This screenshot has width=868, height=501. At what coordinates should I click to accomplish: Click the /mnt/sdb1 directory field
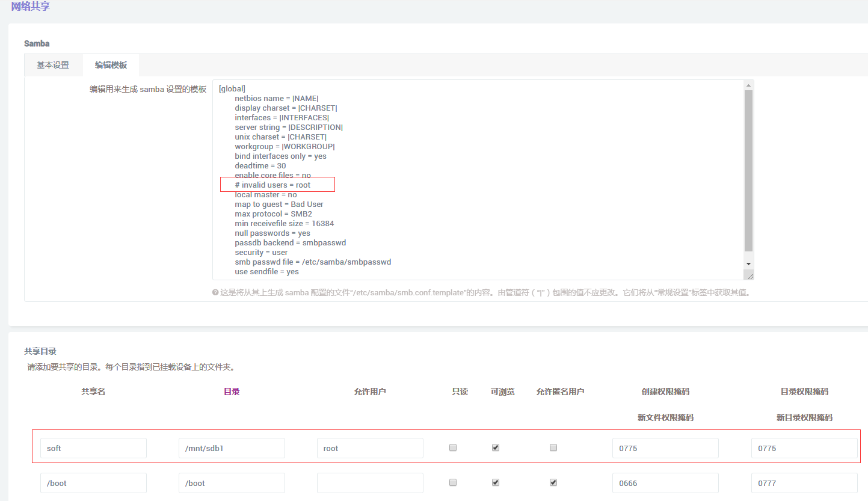point(232,448)
